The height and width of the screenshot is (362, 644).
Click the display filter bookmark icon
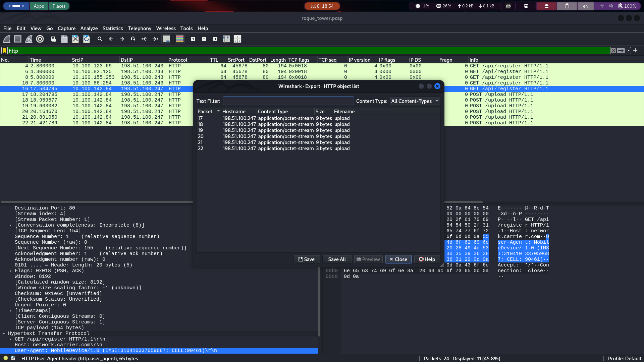(4, 51)
